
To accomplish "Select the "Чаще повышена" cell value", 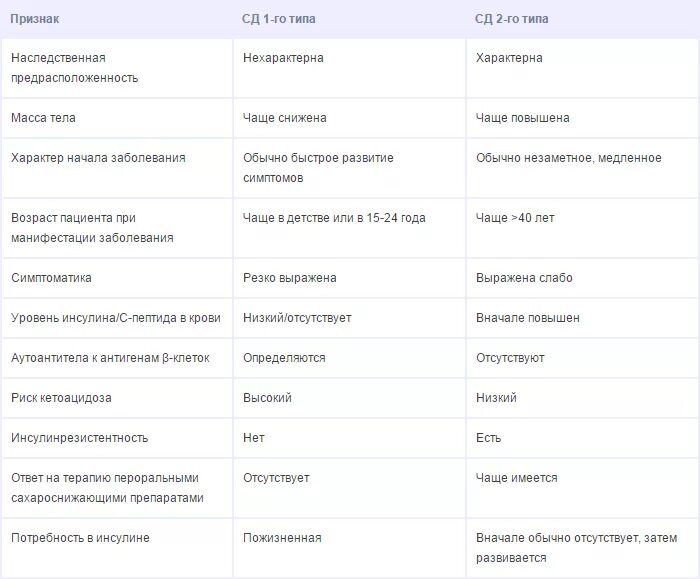I will click(523, 118).
